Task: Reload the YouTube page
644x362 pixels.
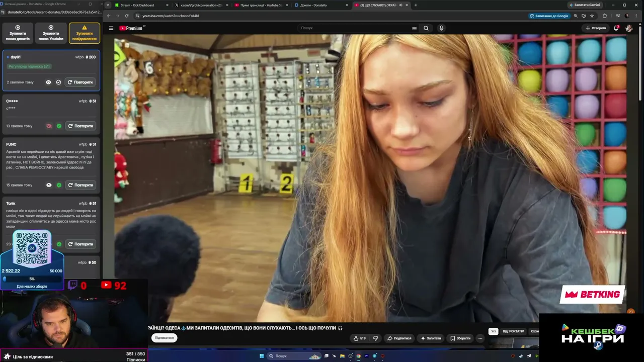Action: point(127,16)
